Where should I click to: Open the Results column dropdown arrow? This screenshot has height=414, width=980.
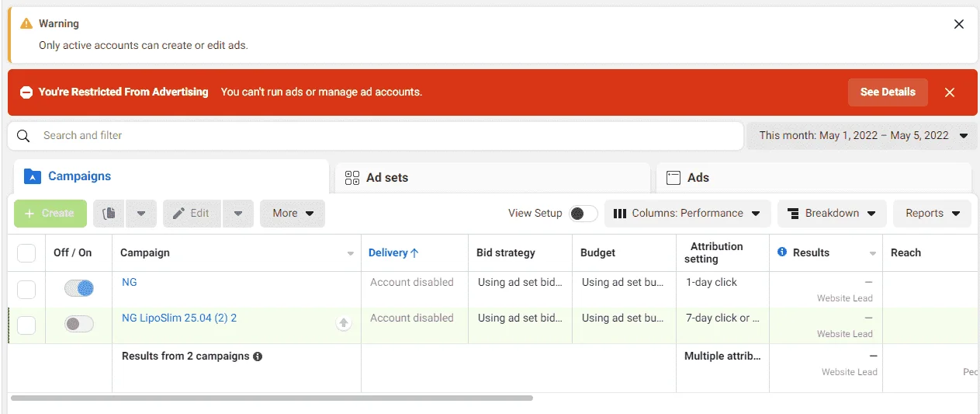coord(873,254)
